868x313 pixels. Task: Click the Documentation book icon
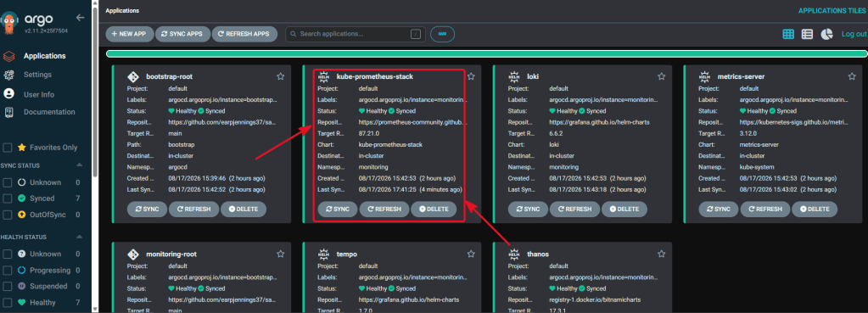[8, 112]
